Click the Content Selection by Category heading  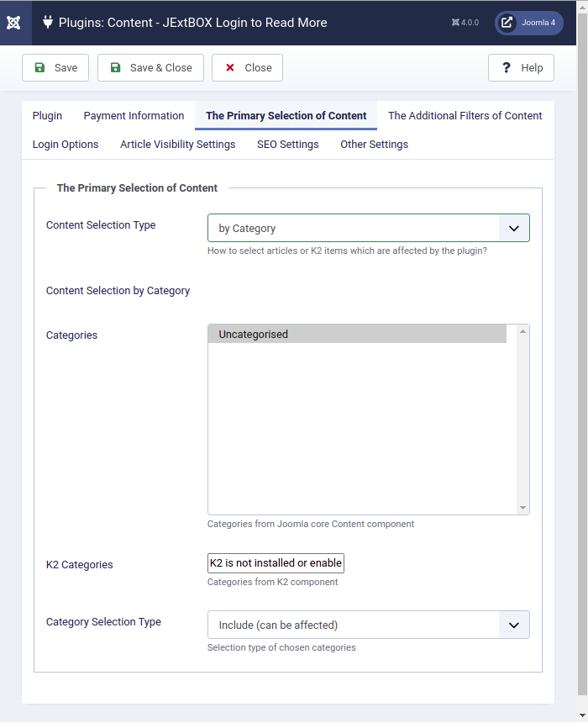click(118, 291)
